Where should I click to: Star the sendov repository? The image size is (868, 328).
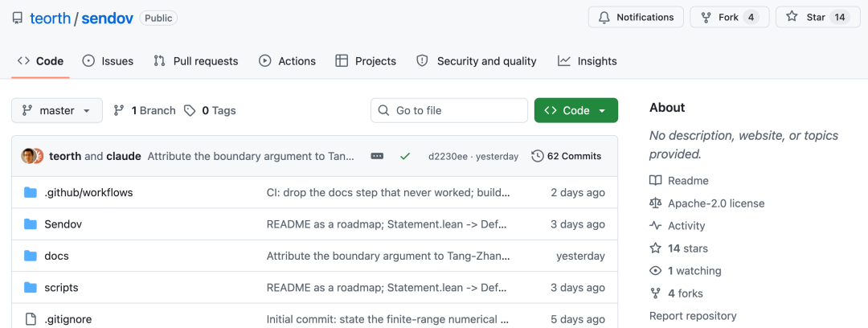[x=818, y=17]
